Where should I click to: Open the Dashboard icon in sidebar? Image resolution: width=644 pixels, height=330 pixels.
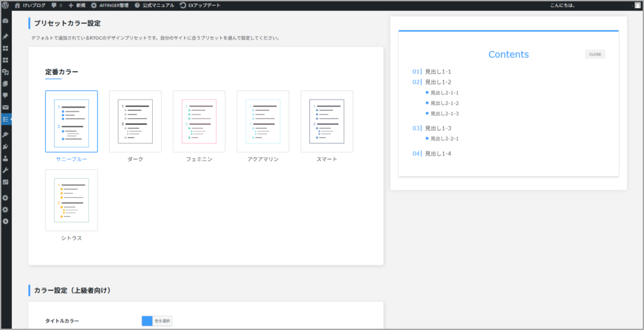6,21
